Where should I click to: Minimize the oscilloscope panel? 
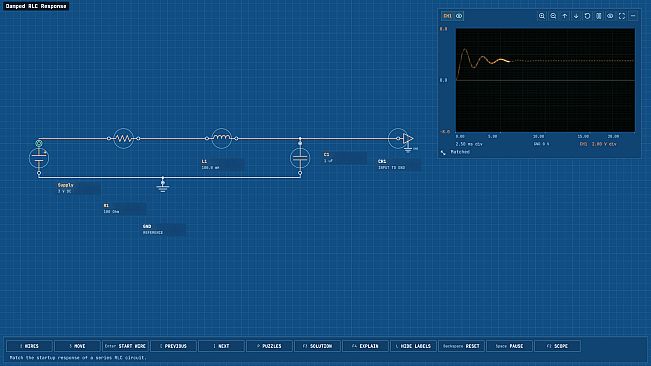click(x=633, y=16)
